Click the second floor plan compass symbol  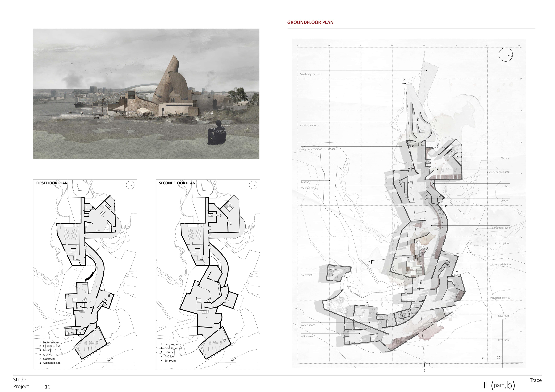(253, 185)
